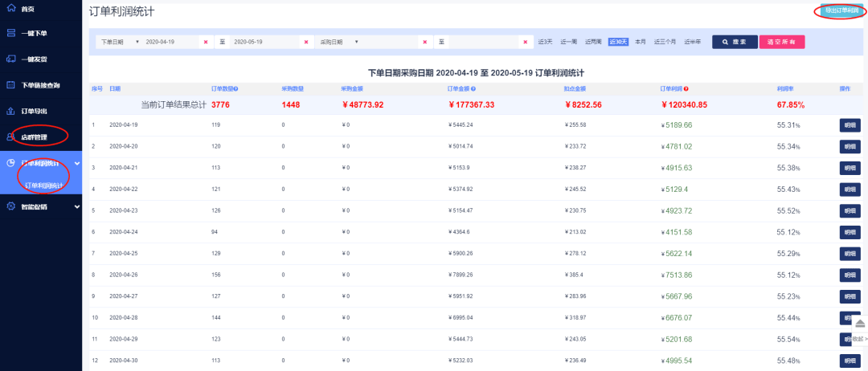This screenshot has width=868, height=371.
Task: Select the 近三个月 quick range option
Action: coord(665,41)
